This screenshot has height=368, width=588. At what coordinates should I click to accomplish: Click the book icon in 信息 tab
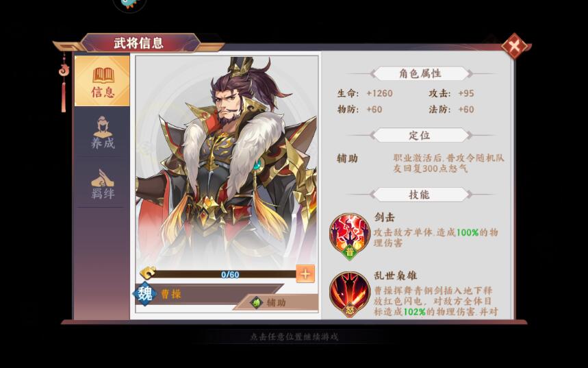pyautogui.click(x=103, y=75)
